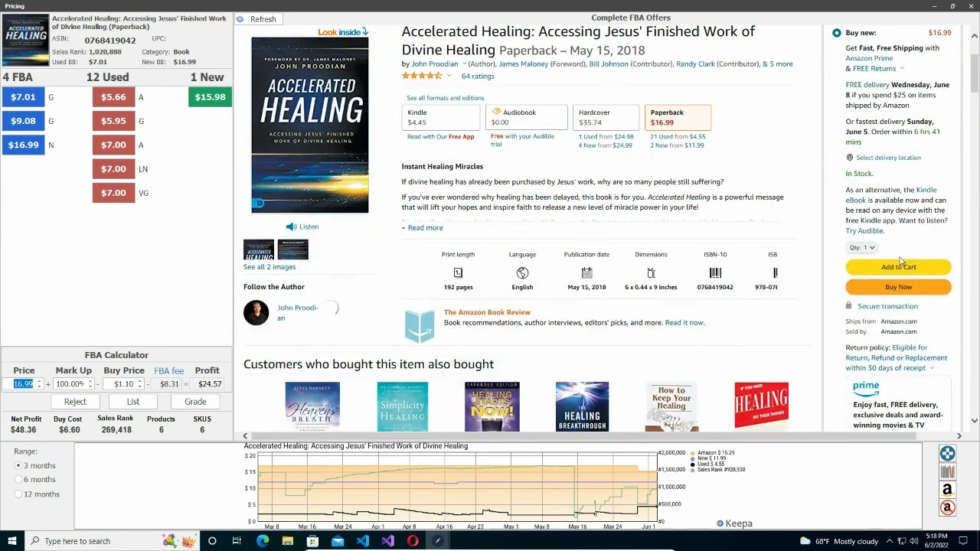The height and width of the screenshot is (551, 980).
Task: Click the orange Buy Now button
Action: pyautogui.click(x=898, y=287)
